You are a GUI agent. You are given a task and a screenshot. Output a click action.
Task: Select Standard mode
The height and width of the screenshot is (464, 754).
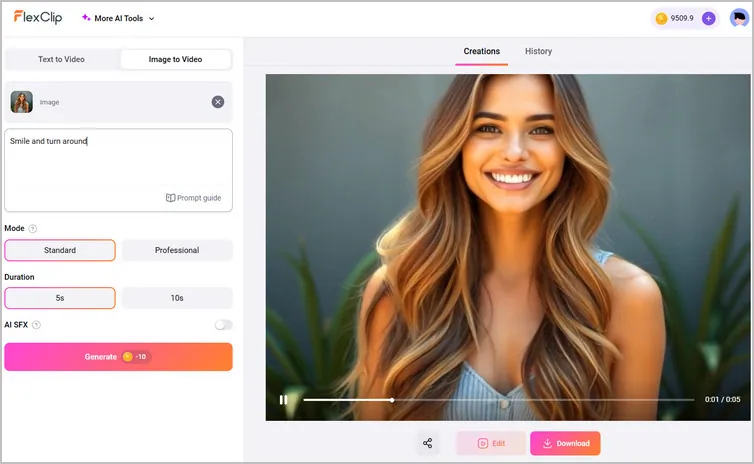(x=60, y=250)
